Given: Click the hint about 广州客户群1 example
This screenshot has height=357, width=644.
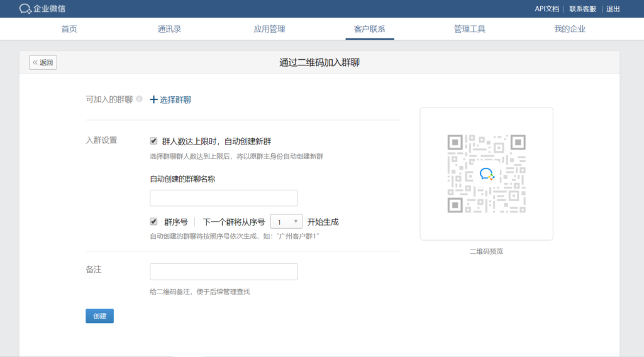Looking at the screenshot, I should pos(235,236).
